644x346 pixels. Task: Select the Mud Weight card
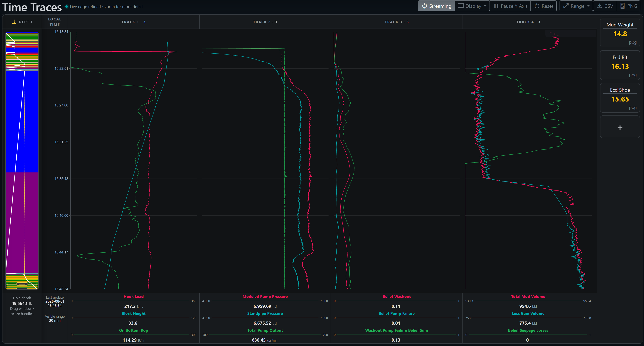pyautogui.click(x=620, y=33)
